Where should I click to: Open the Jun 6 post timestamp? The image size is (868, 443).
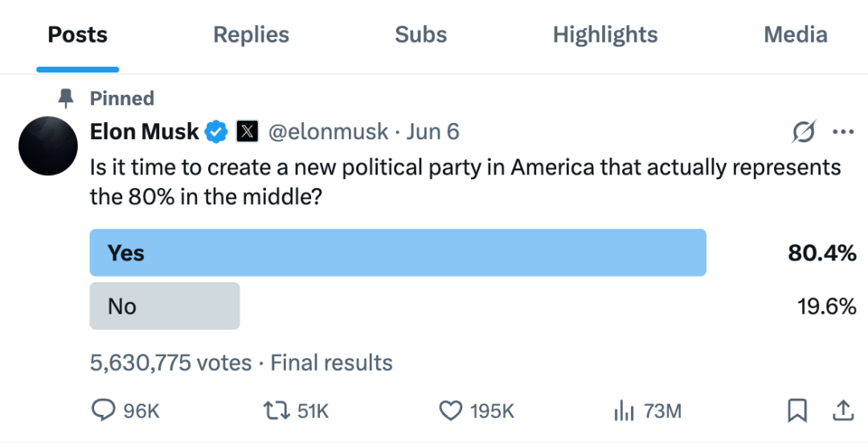coord(433,132)
